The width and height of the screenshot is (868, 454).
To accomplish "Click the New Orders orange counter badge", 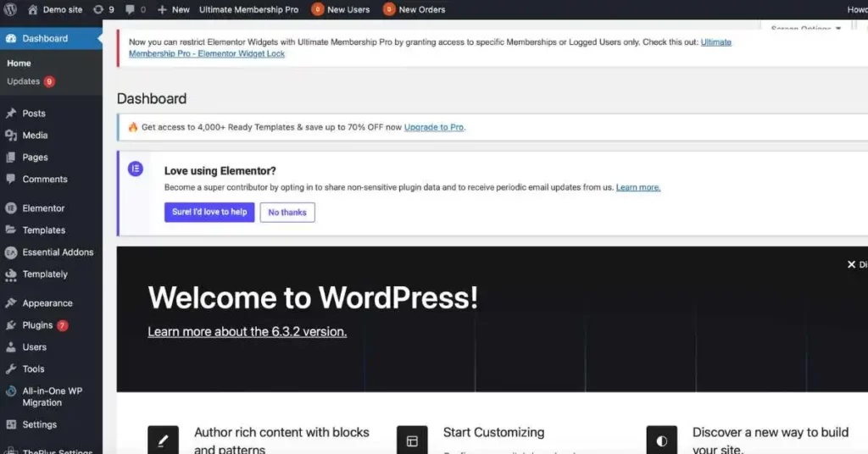I will pos(389,9).
